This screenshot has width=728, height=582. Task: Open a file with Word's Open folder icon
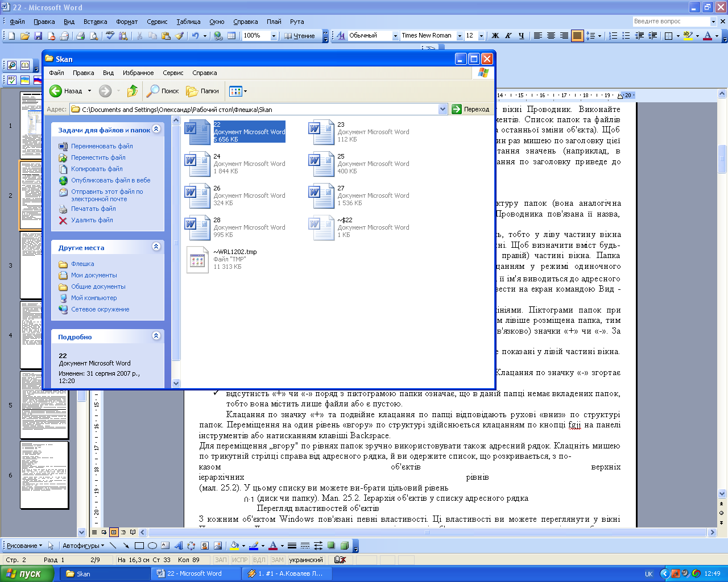24,36
